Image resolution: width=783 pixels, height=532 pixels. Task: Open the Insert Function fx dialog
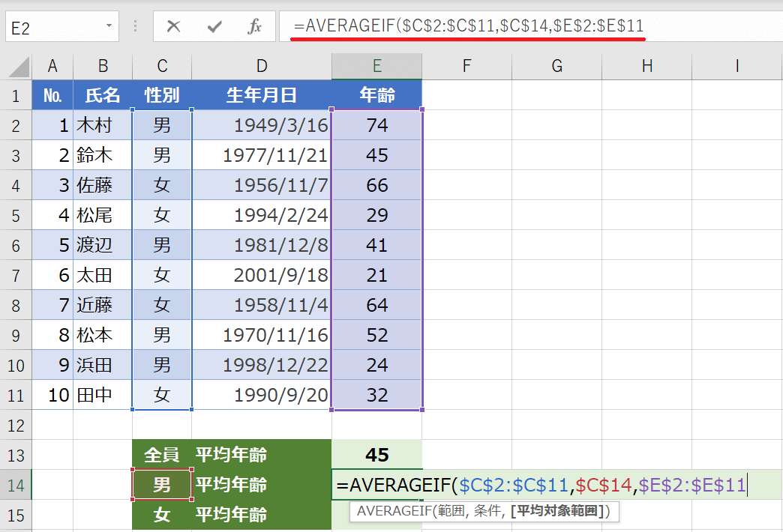tap(254, 27)
